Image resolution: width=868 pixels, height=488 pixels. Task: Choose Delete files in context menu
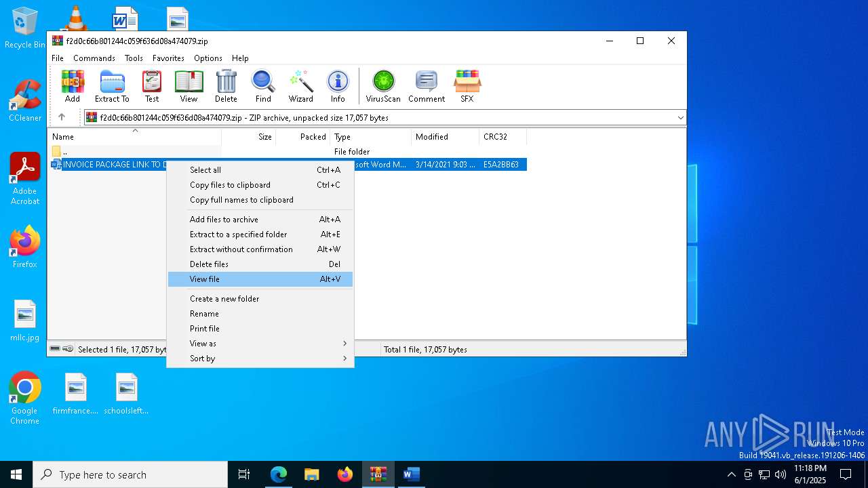pyautogui.click(x=260, y=264)
